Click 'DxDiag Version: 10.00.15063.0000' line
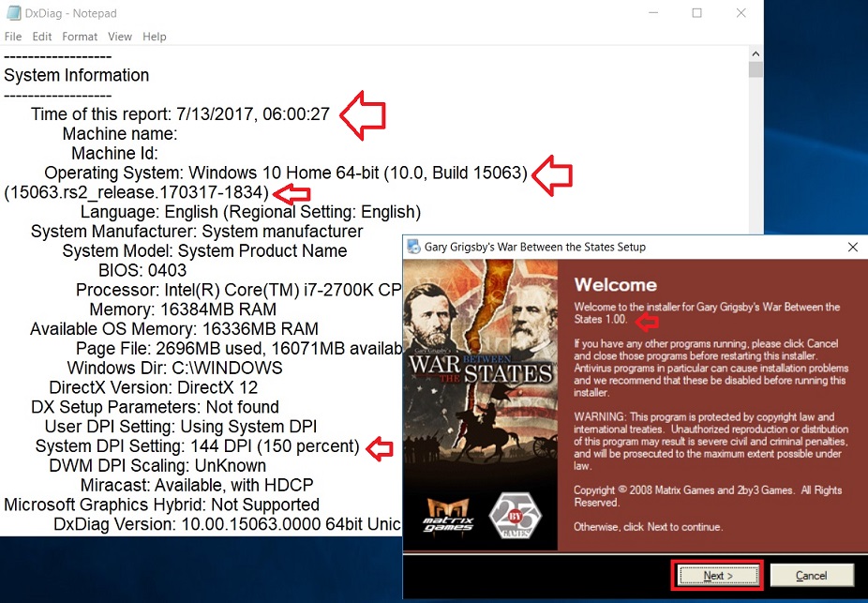Screen dimensions: 868x603 click(x=228, y=524)
